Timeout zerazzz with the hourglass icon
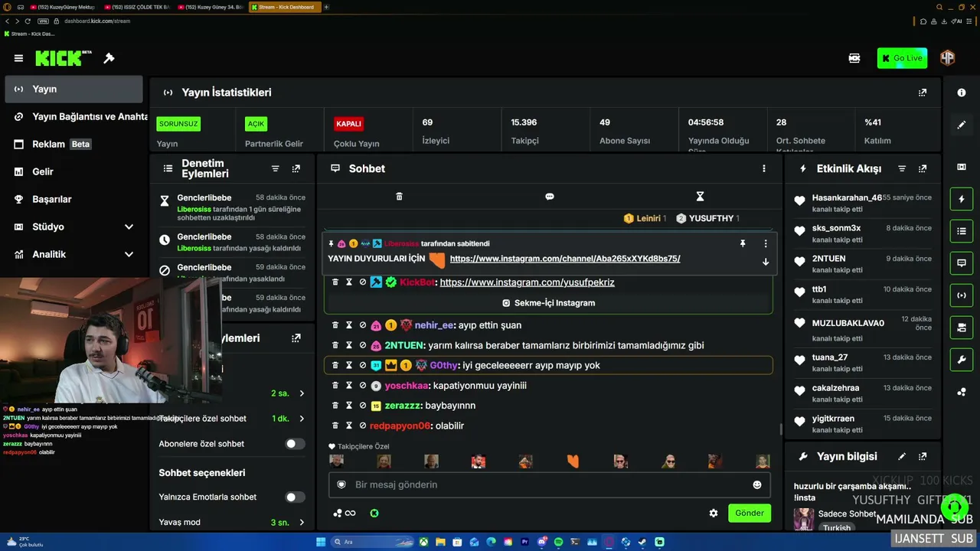This screenshot has height=551, width=980. pyautogui.click(x=349, y=405)
